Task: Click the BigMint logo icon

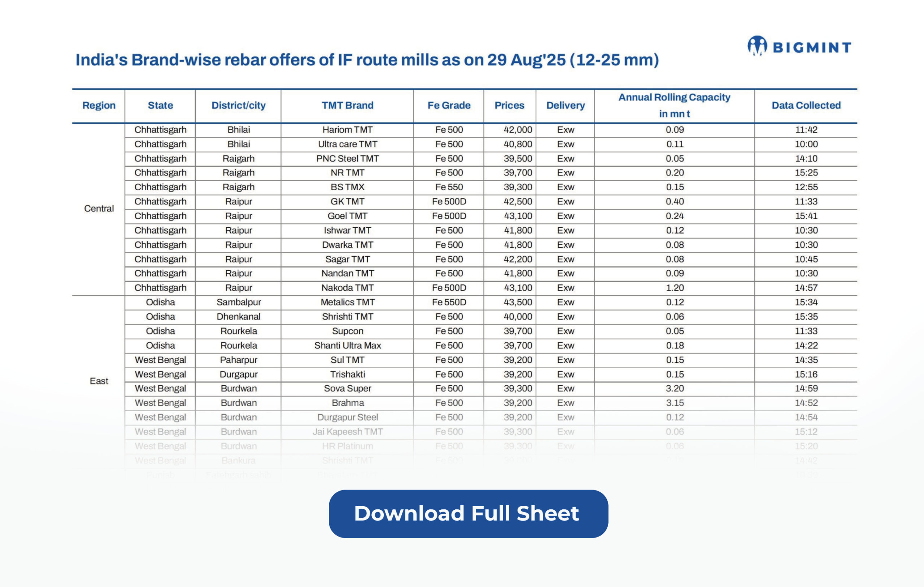Action: (757, 47)
